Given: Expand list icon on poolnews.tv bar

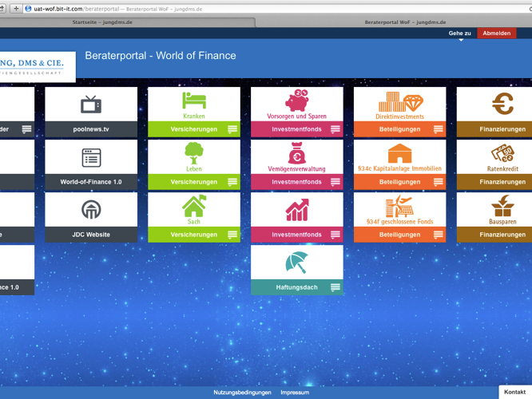Looking at the screenshot, I should [x=129, y=129].
